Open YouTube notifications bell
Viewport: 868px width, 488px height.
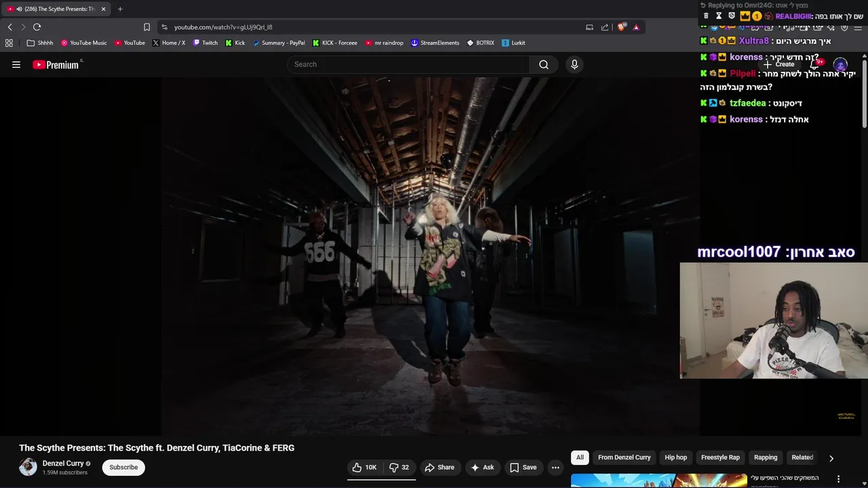[x=814, y=64]
